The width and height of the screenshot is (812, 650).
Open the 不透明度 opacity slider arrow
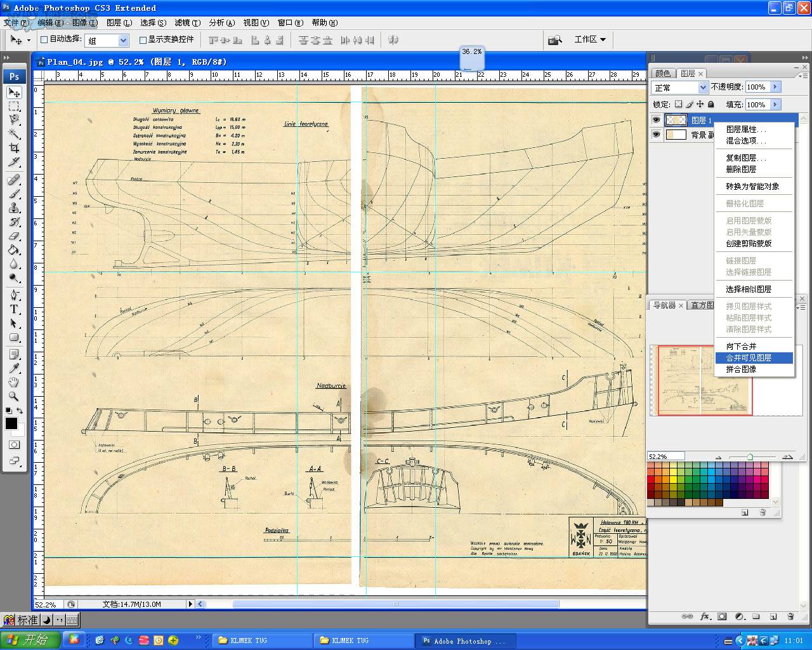pos(775,87)
